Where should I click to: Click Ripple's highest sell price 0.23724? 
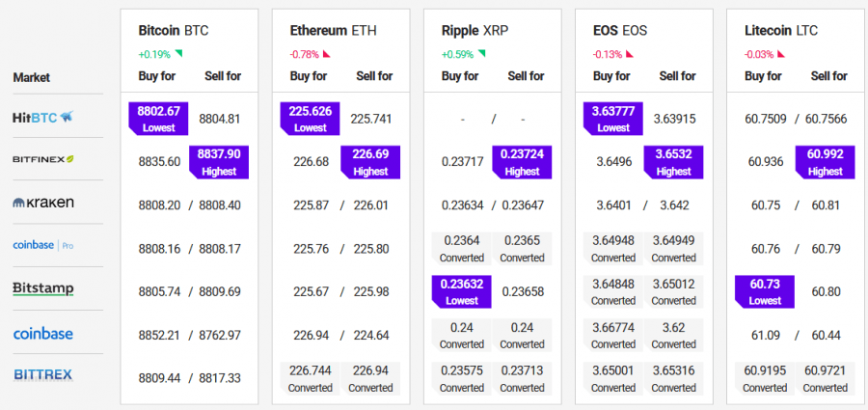click(522, 162)
